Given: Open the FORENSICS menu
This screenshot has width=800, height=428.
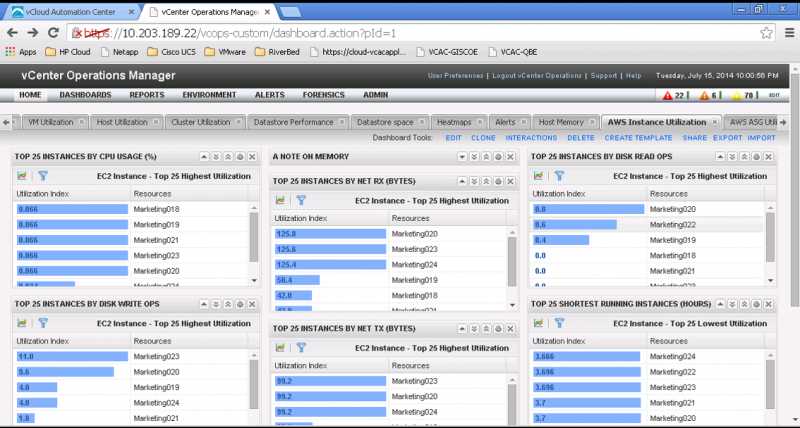Looking at the screenshot, I should click(323, 95).
